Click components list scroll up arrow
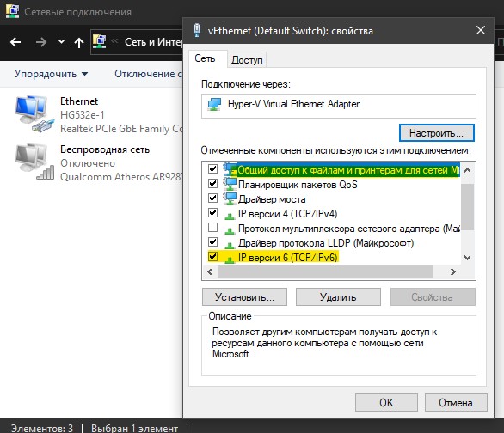This screenshot has width=504, height=433. 468,170
